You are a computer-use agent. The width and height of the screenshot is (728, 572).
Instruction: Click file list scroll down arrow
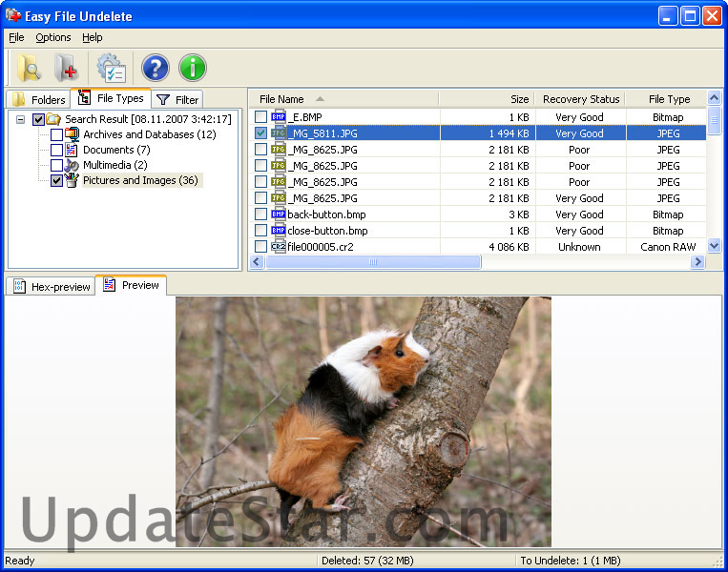pos(714,245)
